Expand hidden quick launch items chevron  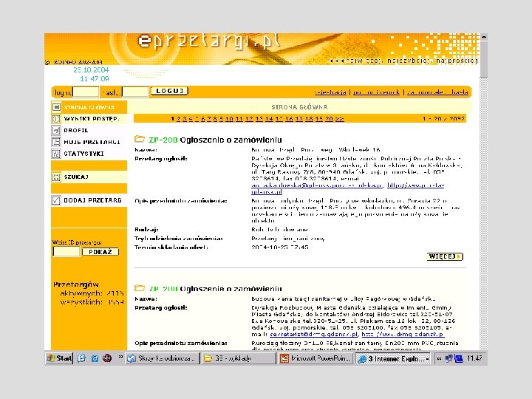click(x=120, y=357)
